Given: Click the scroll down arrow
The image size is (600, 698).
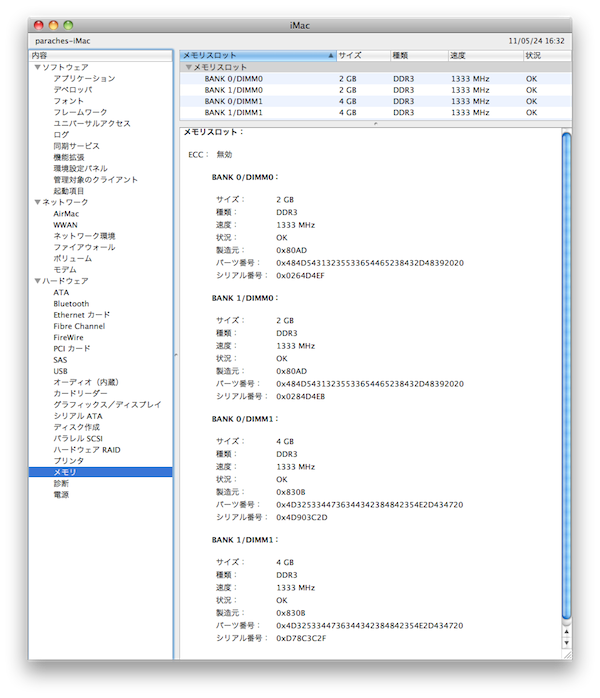Looking at the screenshot, I should point(566,643).
